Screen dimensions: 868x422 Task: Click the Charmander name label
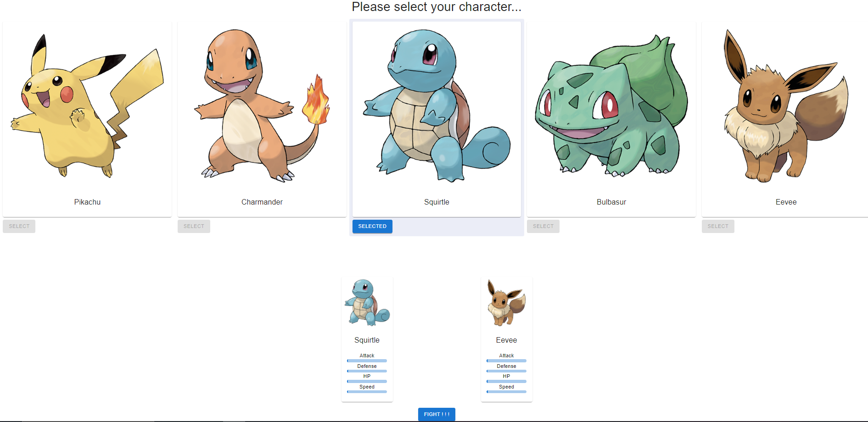(x=262, y=202)
